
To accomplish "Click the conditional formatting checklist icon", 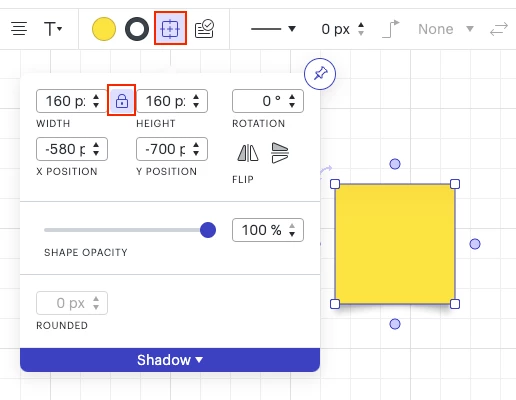I will coord(204,29).
